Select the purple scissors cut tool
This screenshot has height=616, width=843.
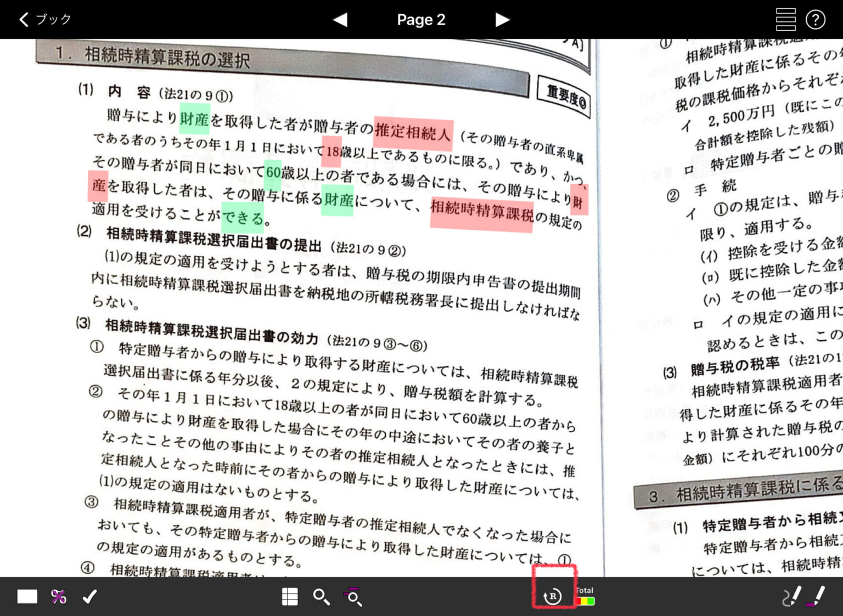59,596
